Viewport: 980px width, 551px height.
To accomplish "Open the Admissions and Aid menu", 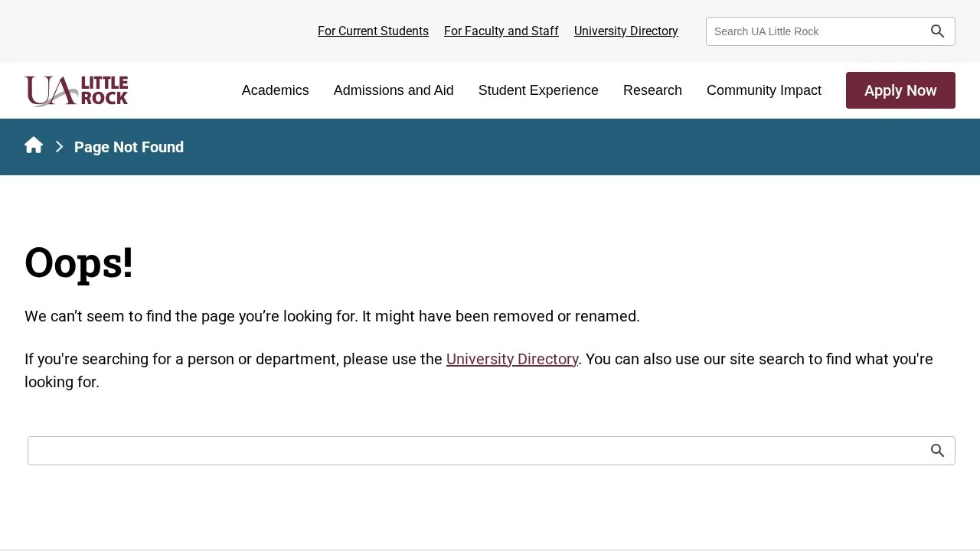I will click(x=394, y=90).
